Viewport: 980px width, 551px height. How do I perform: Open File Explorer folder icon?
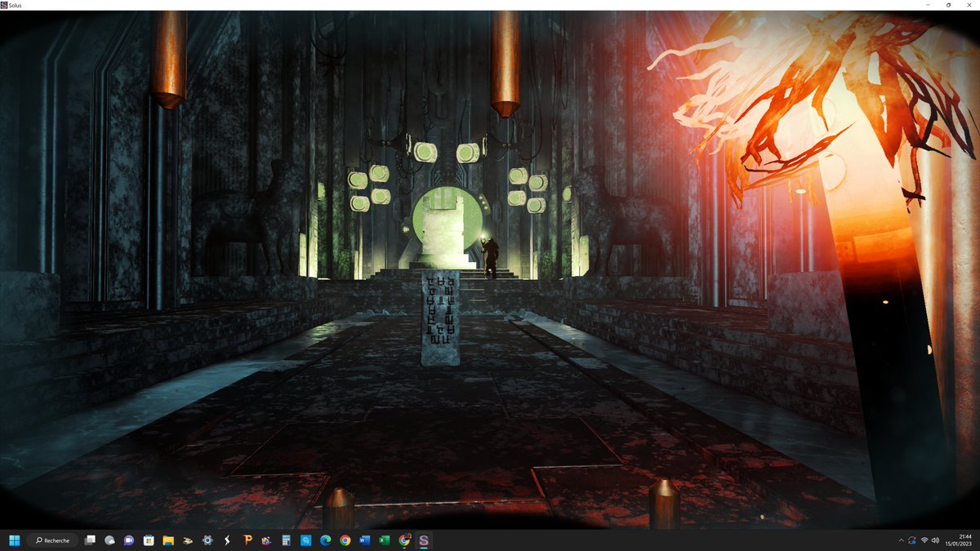(168, 540)
